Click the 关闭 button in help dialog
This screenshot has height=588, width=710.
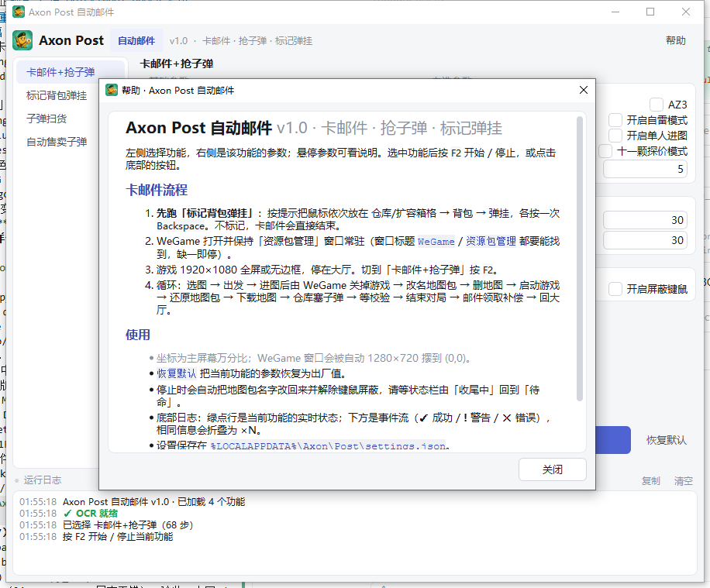click(x=553, y=469)
